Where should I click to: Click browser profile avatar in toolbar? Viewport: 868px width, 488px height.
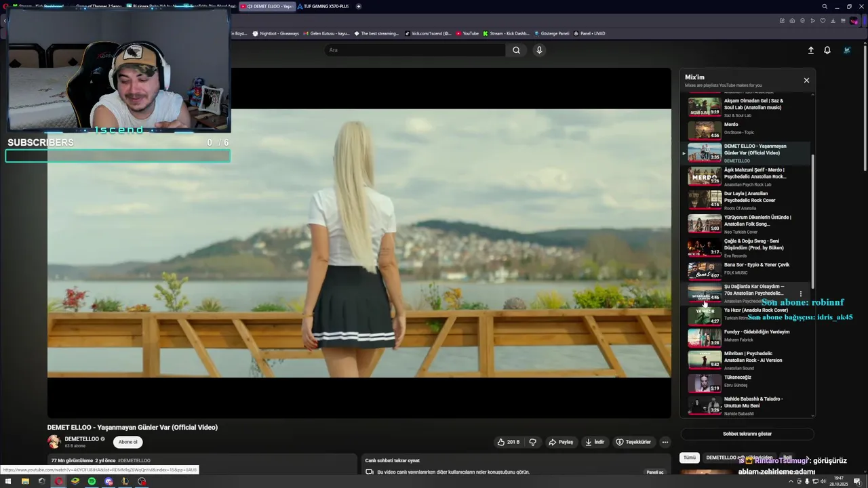tap(854, 20)
